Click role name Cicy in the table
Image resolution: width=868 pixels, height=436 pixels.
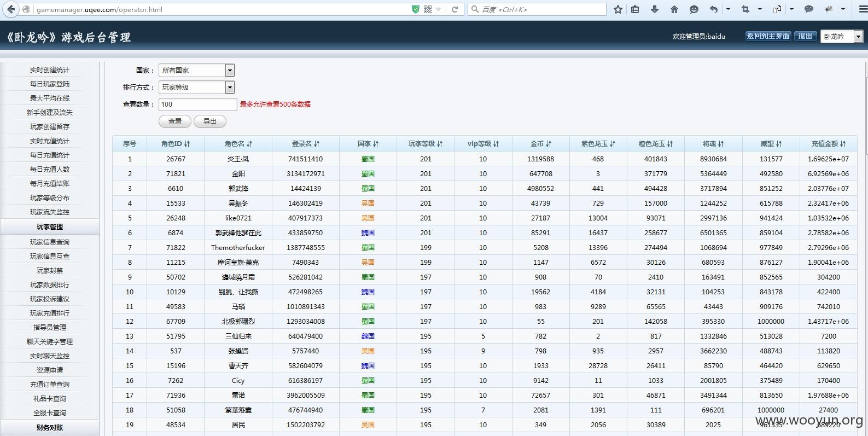pos(238,381)
